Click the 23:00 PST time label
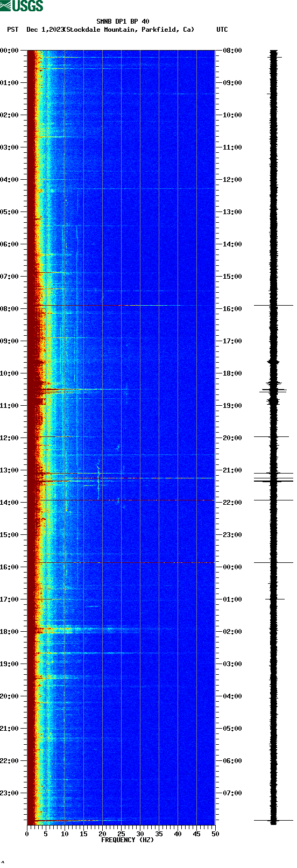 coord(9,793)
